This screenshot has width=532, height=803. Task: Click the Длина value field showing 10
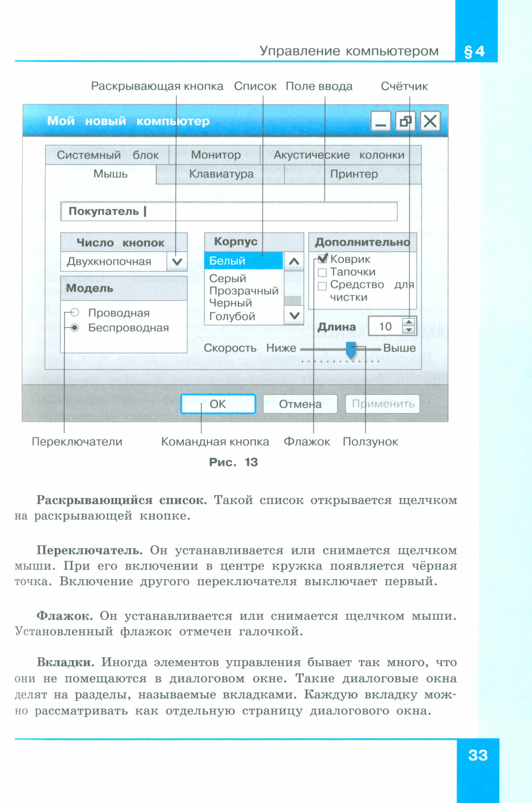pos(386,326)
